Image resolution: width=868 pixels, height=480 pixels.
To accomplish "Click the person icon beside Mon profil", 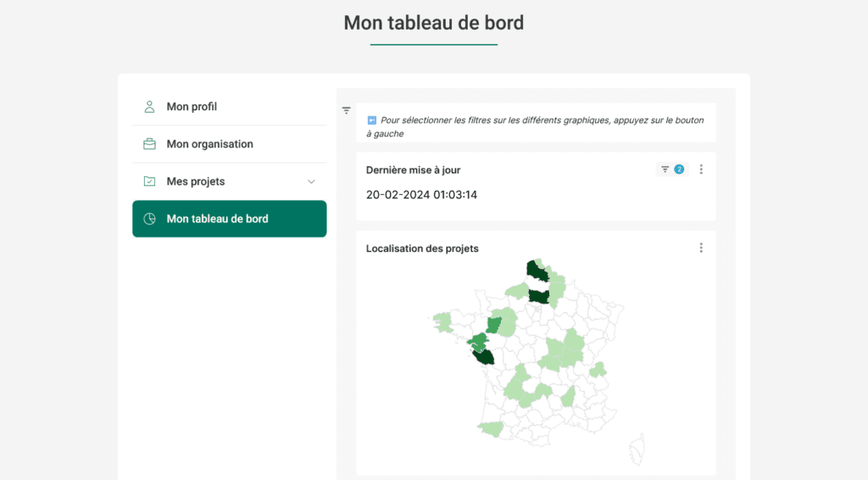I will [x=149, y=107].
